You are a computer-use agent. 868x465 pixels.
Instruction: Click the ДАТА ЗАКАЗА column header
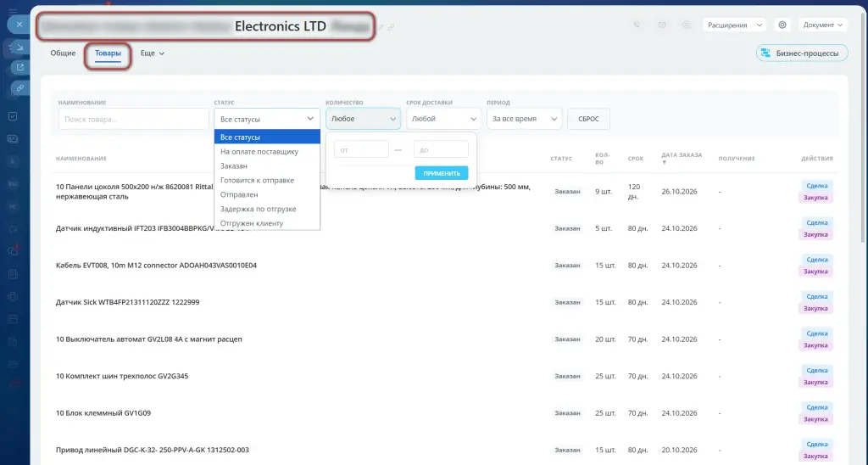682,155
